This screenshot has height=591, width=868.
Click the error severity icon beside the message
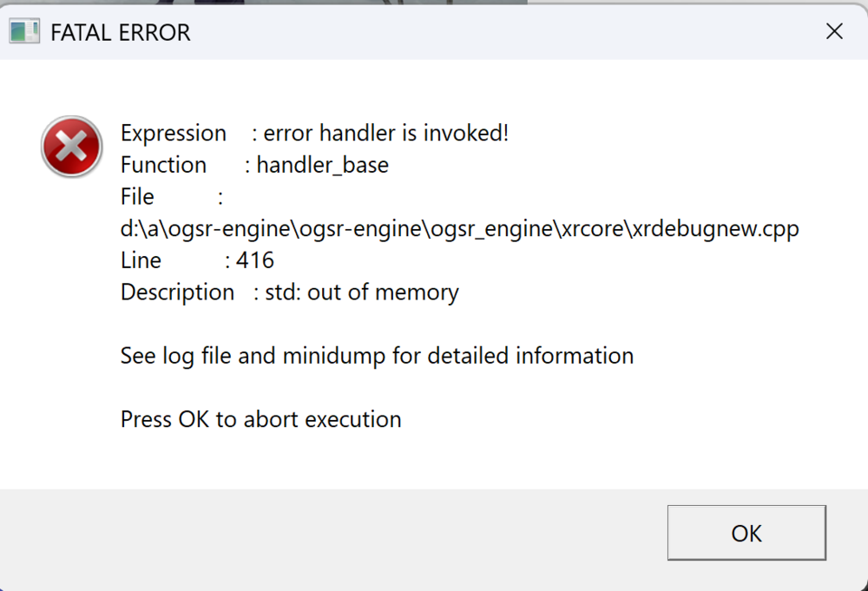[71, 146]
